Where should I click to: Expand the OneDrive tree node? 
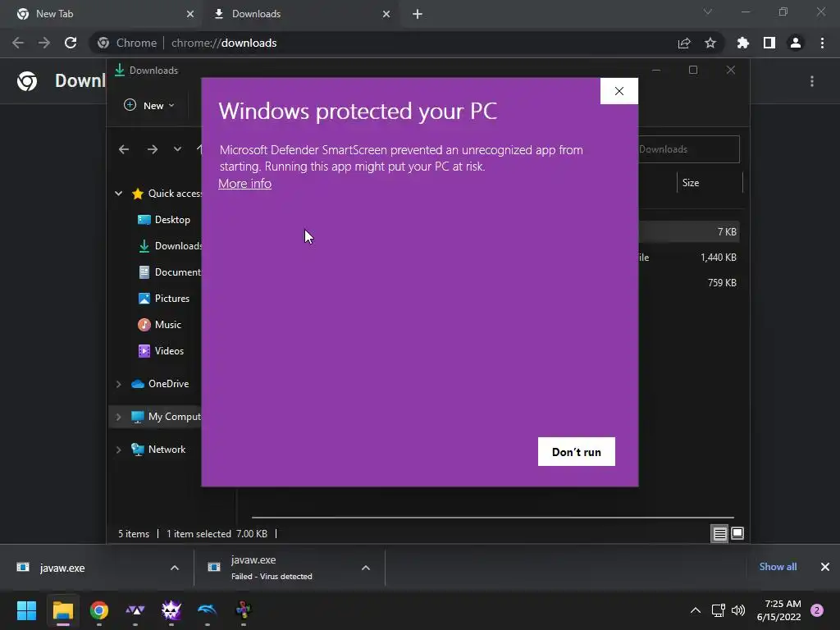tap(118, 384)
